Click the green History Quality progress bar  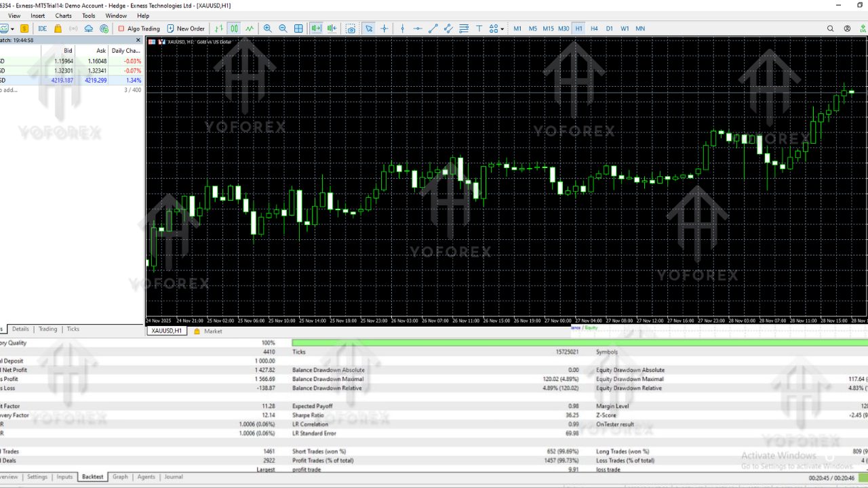[576, 343]
